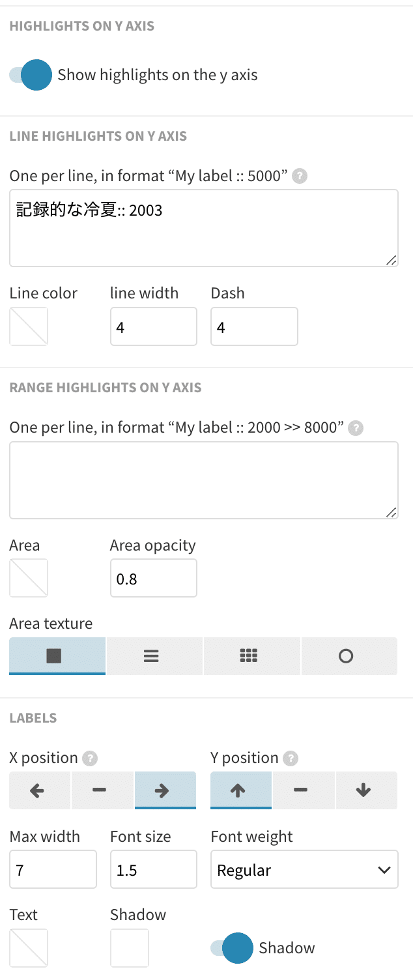Open the Line color picker
The height and width of the screenshot is (980, 413).
pos(29,326)
